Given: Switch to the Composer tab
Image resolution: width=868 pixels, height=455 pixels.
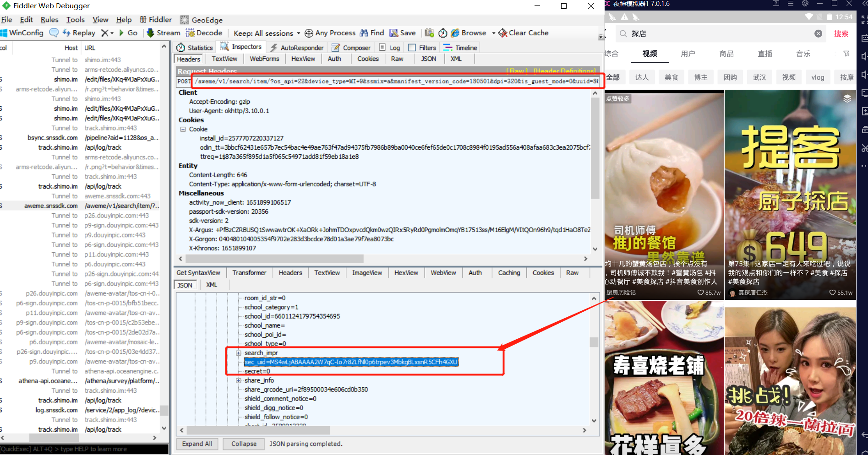Looking at the screenshot, I should [x=351, y=48].
